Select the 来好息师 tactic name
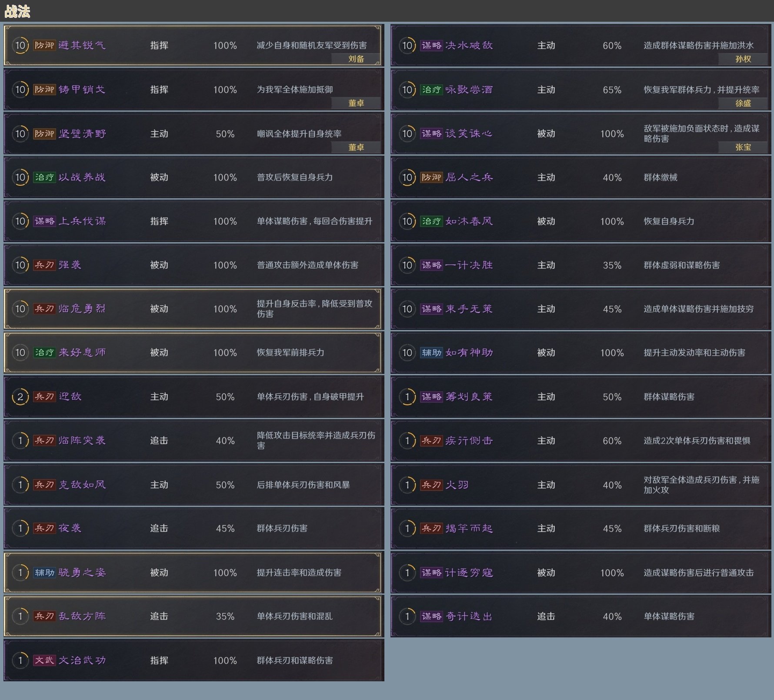 click(82, 353)
